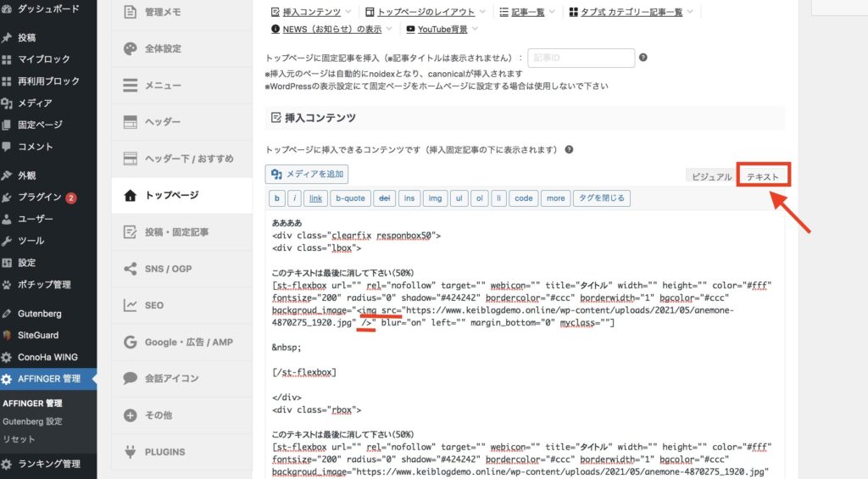Viewport: 868px width, 479px height.
Task: Switch to the テキスト editor tab
Action: coord(763,176)
